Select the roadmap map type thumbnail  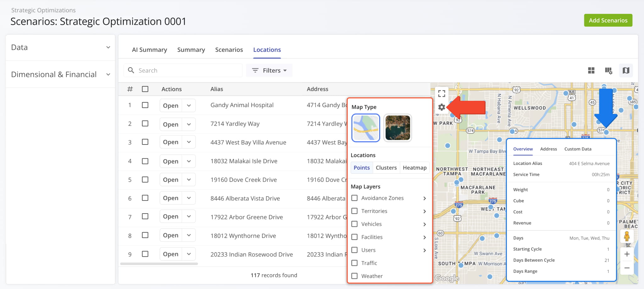365,128
